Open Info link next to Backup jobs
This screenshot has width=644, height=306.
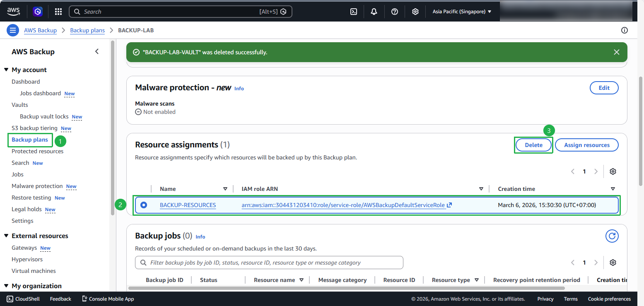tap(200, 236)
